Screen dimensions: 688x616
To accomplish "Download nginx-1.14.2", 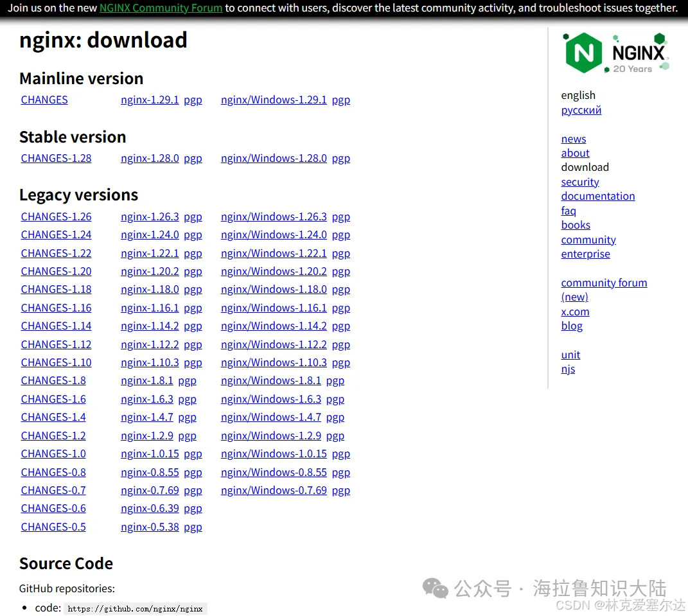I will (x=150, y=326).
